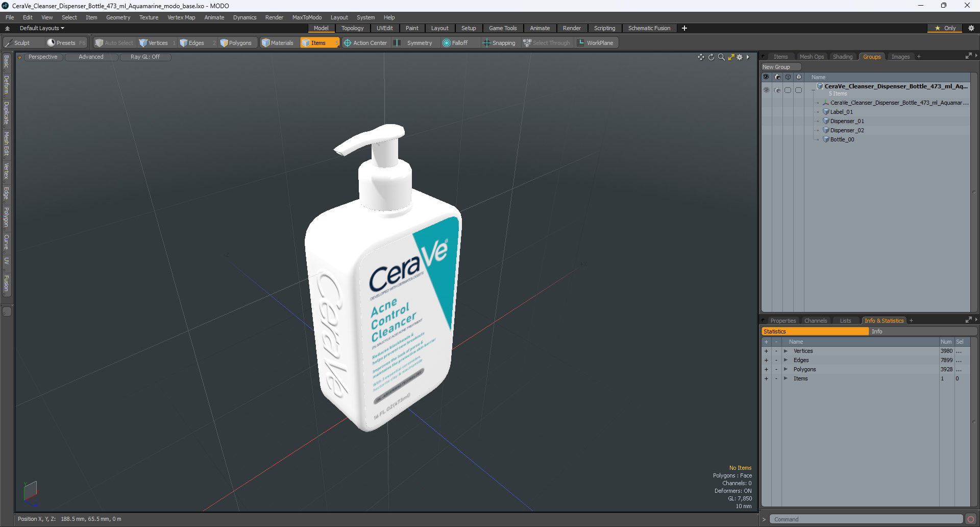
Task: Click the Label_01 mesh item icon
Action: point(826,112)
